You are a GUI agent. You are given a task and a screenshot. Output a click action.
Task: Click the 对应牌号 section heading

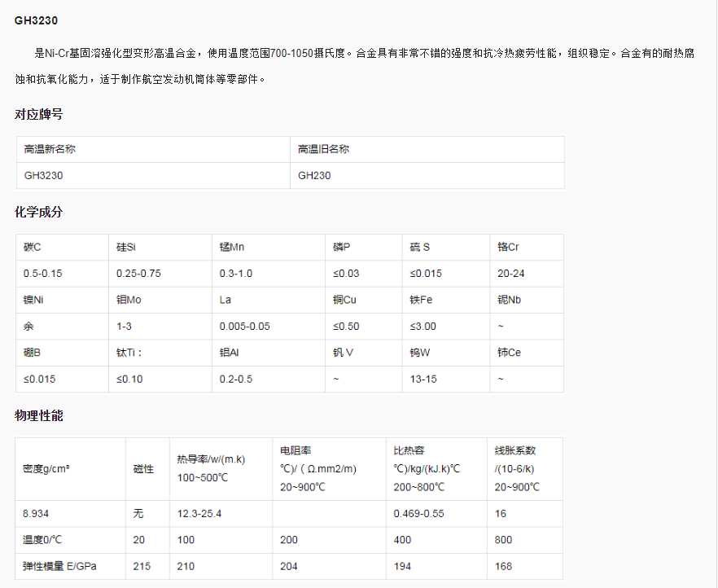click(x=37, y=114)
